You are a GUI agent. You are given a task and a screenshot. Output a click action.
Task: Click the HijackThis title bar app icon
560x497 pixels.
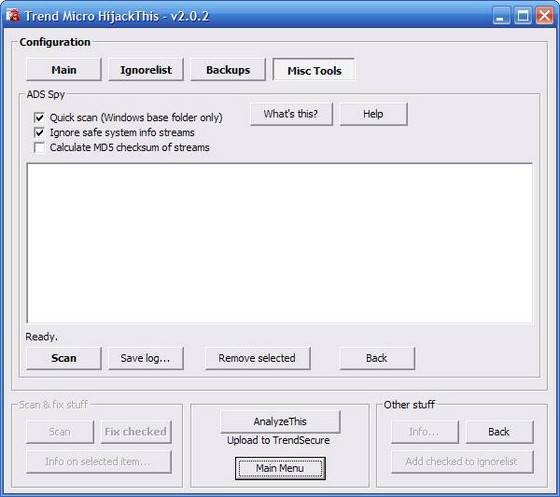point(12,16)
